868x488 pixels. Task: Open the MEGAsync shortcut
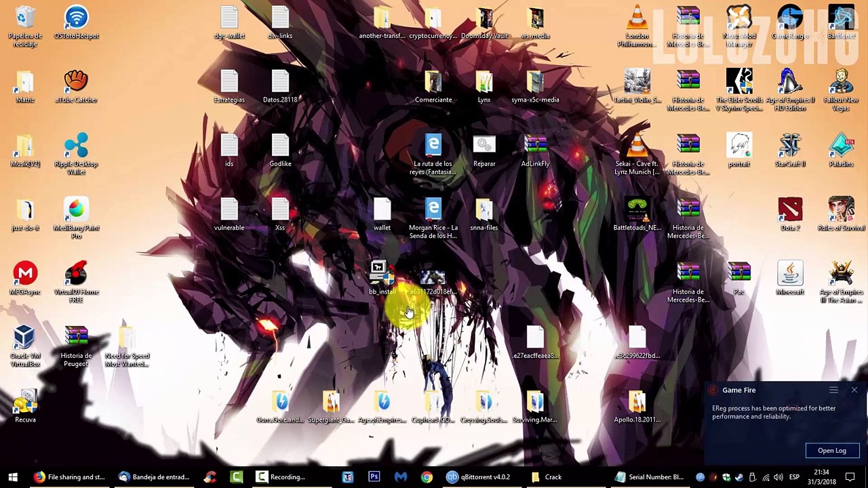25,279
